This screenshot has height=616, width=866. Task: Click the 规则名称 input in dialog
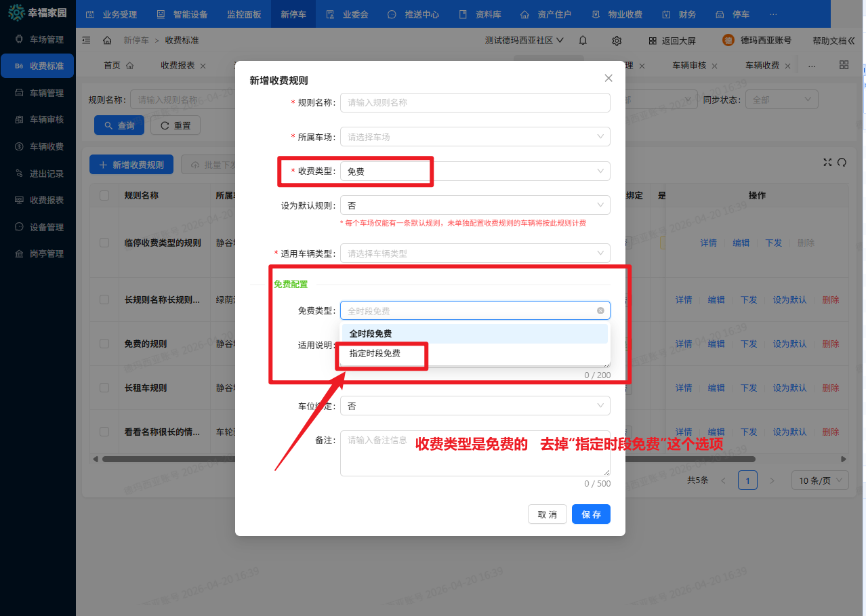pos(474,102)
